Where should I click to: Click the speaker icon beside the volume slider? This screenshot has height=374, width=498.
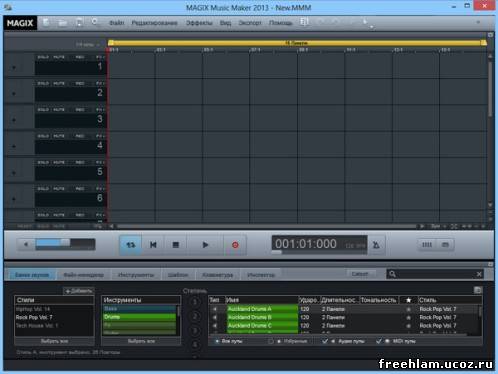pos(26,244)
